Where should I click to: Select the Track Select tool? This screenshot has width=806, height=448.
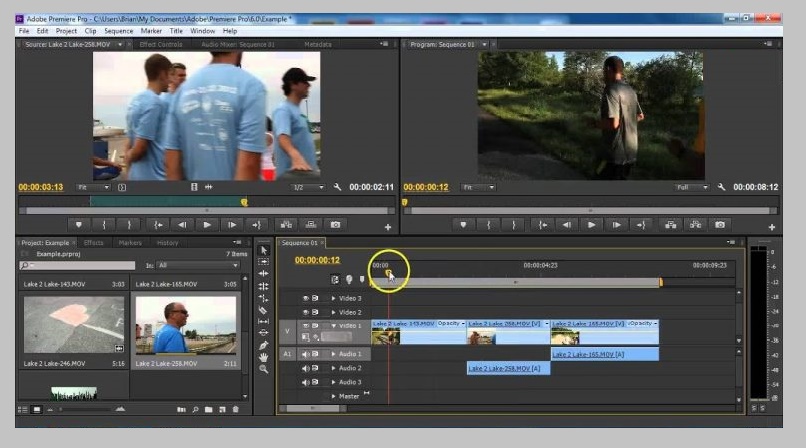(x=263, y=262)
